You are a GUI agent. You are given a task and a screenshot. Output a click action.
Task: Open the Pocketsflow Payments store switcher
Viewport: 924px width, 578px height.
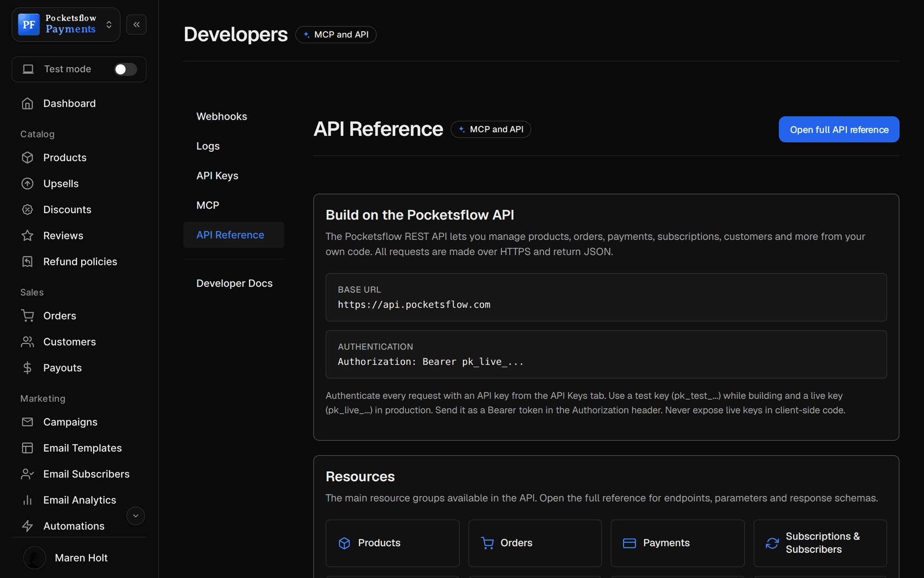[66, 24]
